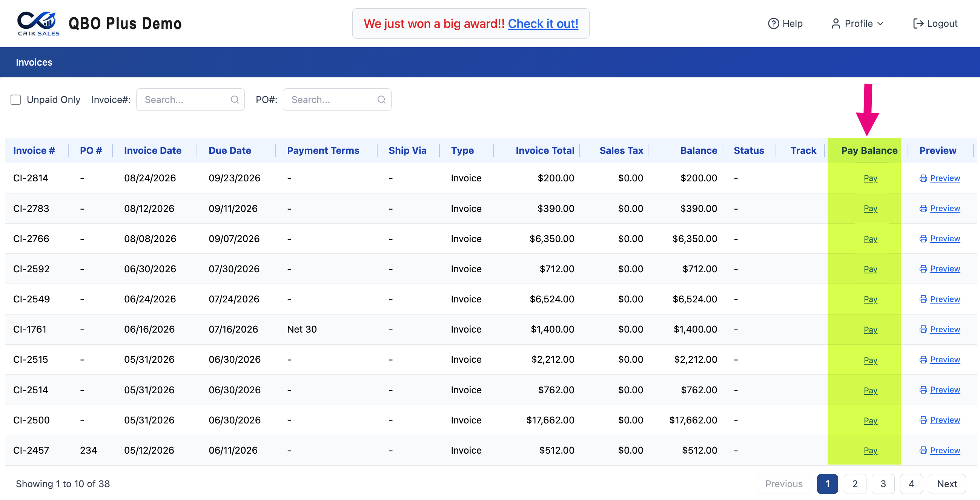Click printer icon for invoice CI-2783
This screenshot has height=500, width=980.
[x=923, y=209]
